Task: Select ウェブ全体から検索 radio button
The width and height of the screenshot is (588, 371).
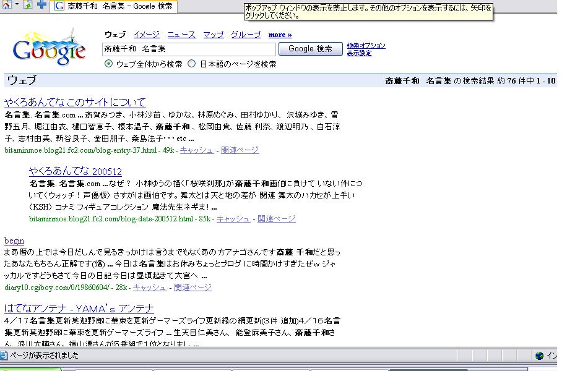Action: pos(108,64)
